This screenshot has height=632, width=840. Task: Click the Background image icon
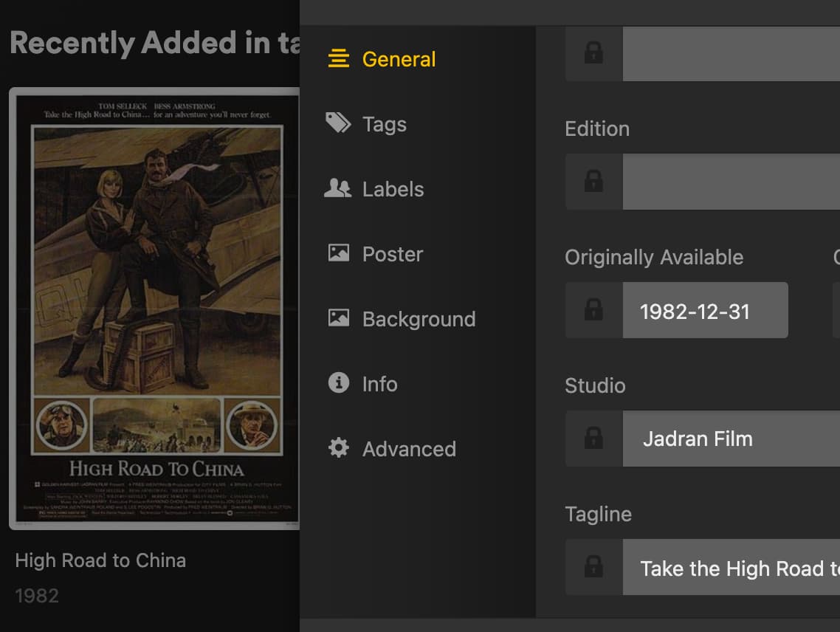tap(339, 317)
